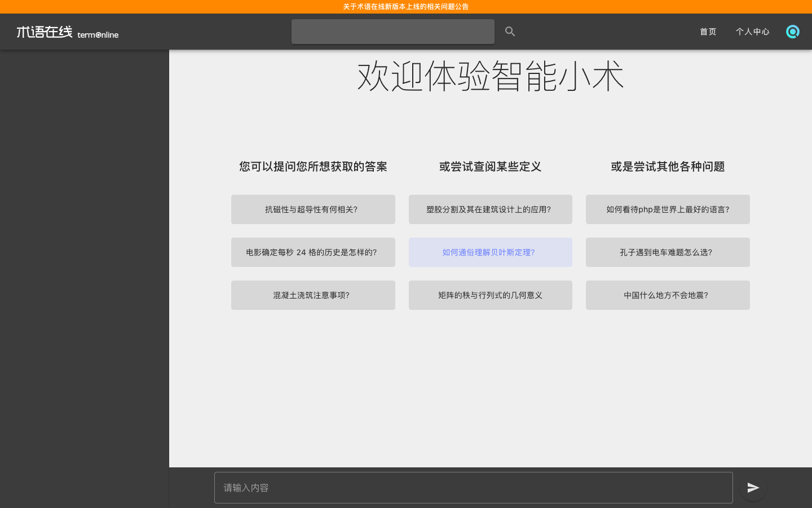This screenshot has height=508, width=812.
Task: Open the 首页 menu item
Action: click(708, 32)
